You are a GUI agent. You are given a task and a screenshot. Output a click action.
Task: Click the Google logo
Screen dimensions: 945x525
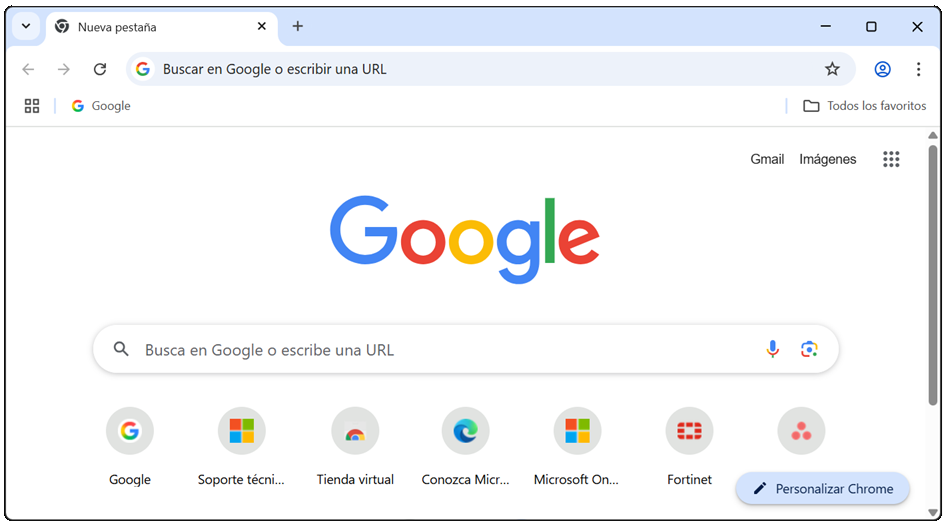click(x=465, y=239)
